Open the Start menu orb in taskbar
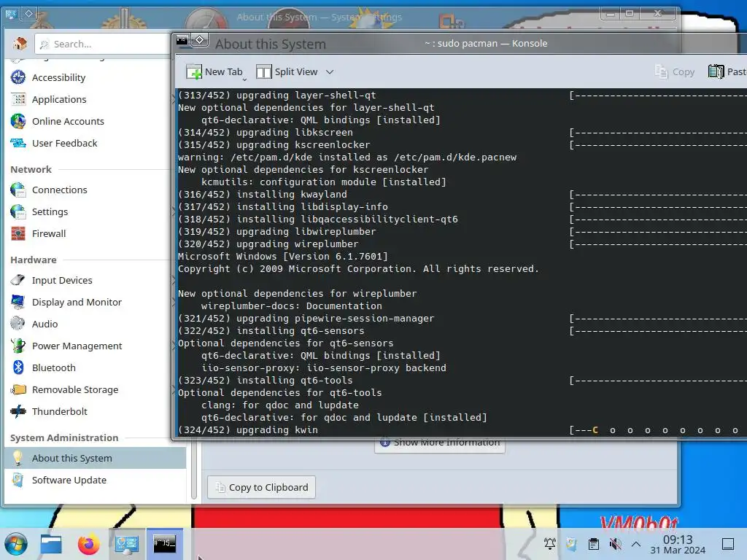Screen dimensions: 747x560 coord(16,544)
